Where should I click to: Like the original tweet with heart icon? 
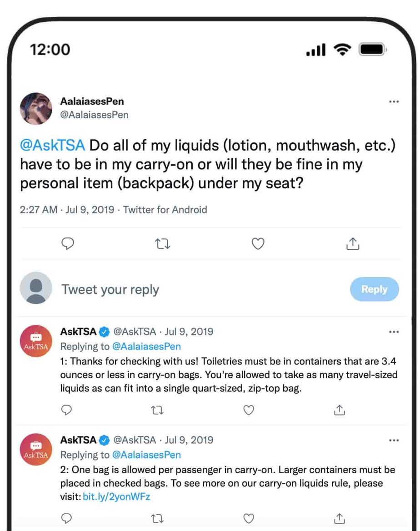258,244
